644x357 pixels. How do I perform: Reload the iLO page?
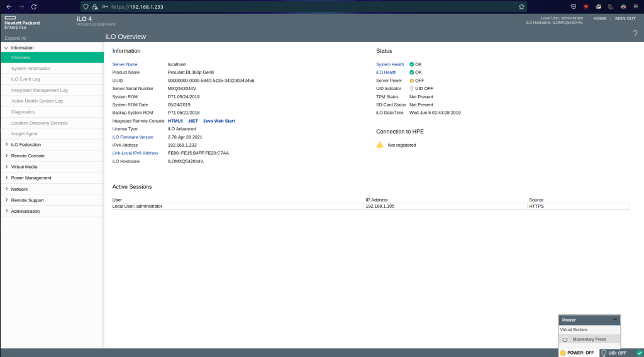pos(34,6)
